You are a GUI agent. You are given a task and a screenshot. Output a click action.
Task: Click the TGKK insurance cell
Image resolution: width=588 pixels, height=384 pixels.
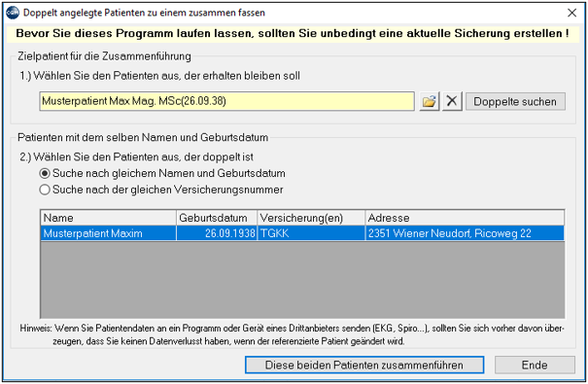[311, 233]
